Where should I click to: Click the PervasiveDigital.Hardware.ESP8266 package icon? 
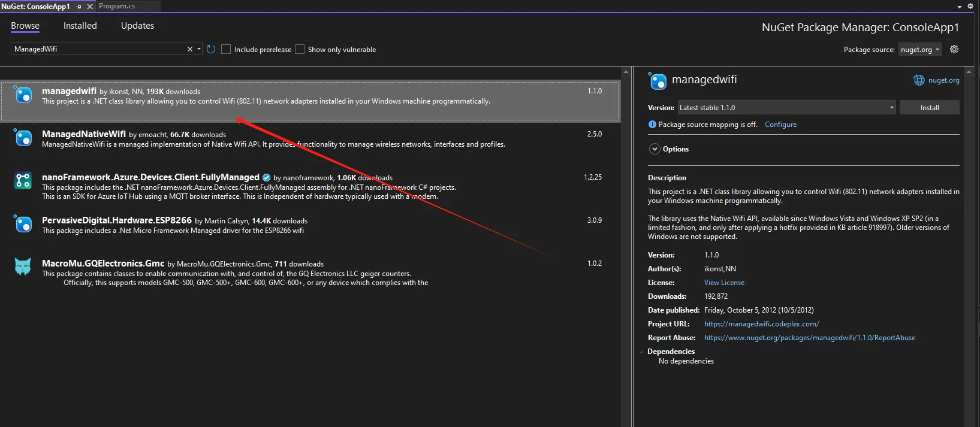tap(23, 224)
